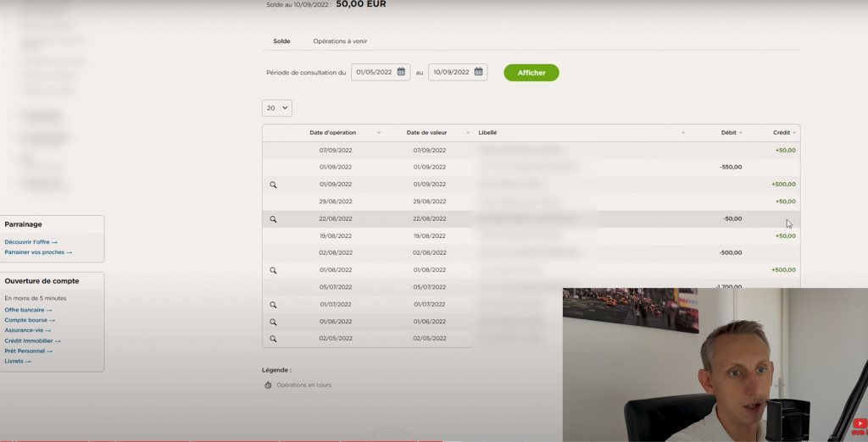Viewport: 868px width, 442px height.
Task: Open the calendar picker for the start date
Action: pos(402,72)
